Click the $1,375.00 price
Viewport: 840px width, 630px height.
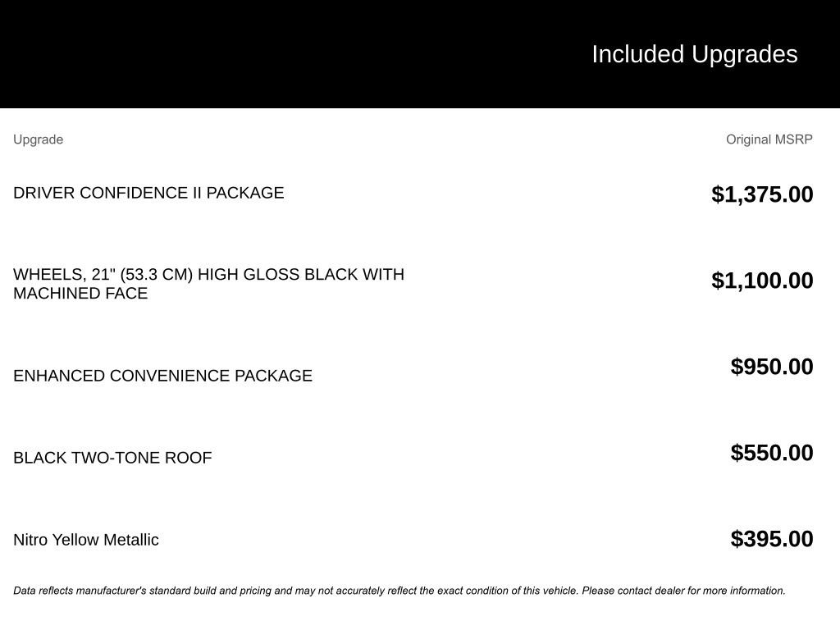point(762,194)
